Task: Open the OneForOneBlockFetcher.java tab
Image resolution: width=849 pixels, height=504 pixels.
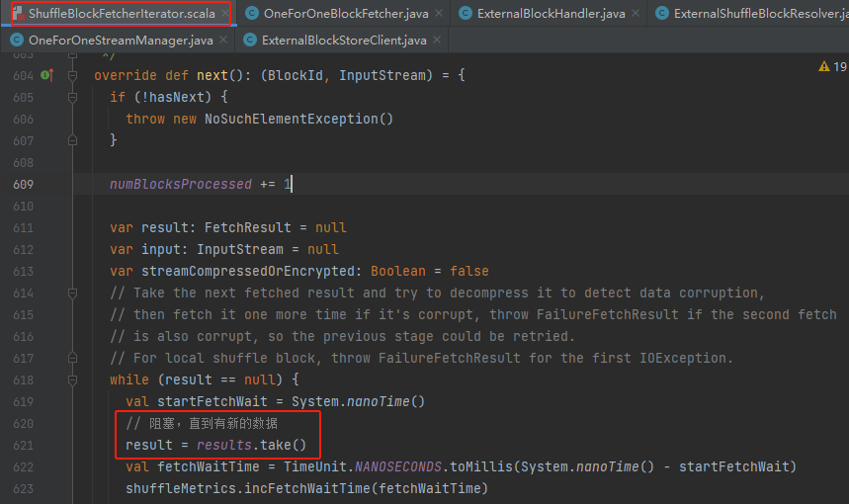Action: (346, 14)
